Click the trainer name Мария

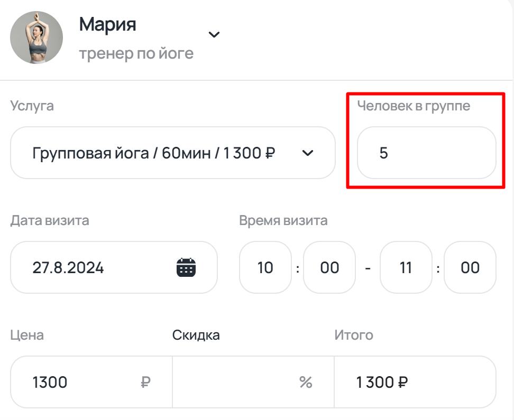click(x=107, y=23)
